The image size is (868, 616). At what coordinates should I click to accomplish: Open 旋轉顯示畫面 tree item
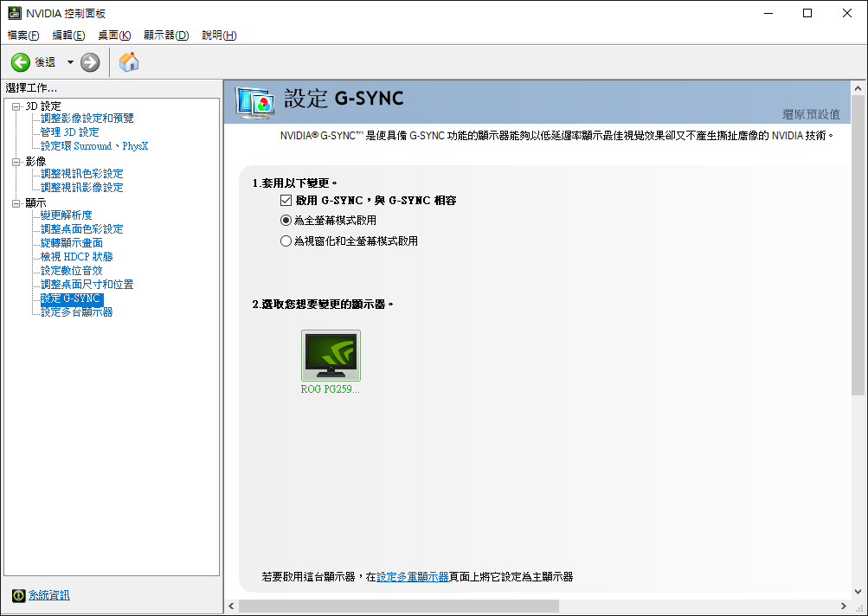[x=72, y=242]
